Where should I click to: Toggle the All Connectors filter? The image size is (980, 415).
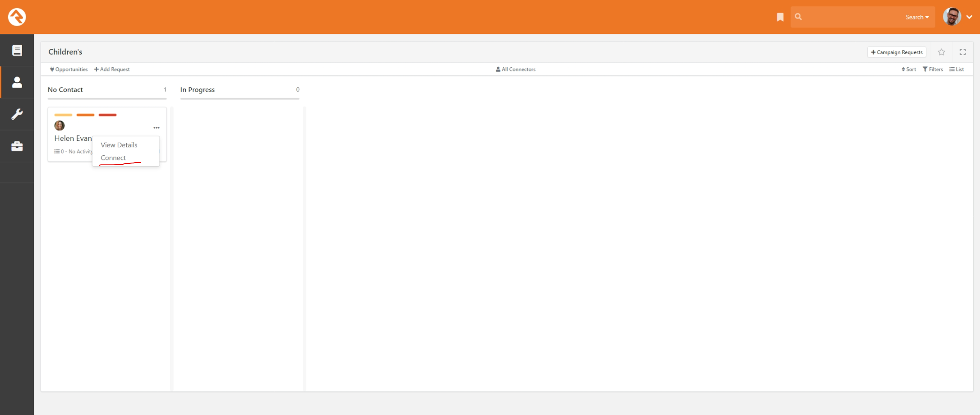(515, 69)
